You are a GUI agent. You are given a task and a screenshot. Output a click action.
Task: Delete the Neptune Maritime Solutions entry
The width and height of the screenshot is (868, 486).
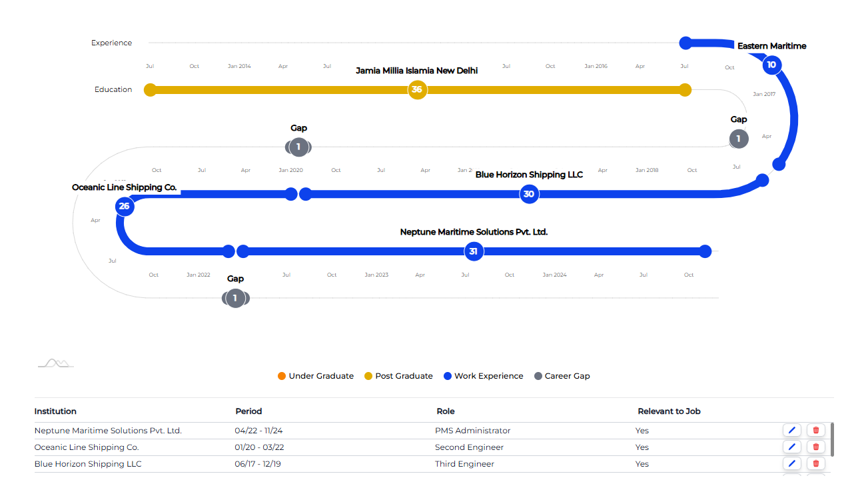click(815, 430)
